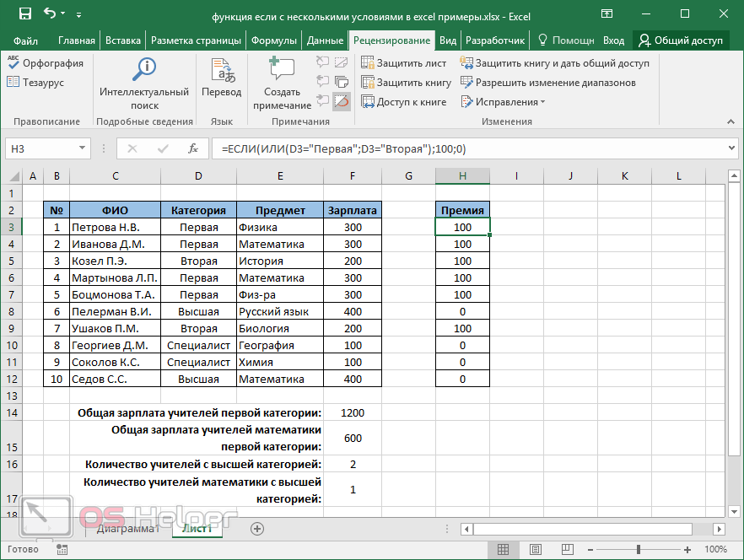Click the Категория header cell
744x560 pixels.
pos(198,210)
